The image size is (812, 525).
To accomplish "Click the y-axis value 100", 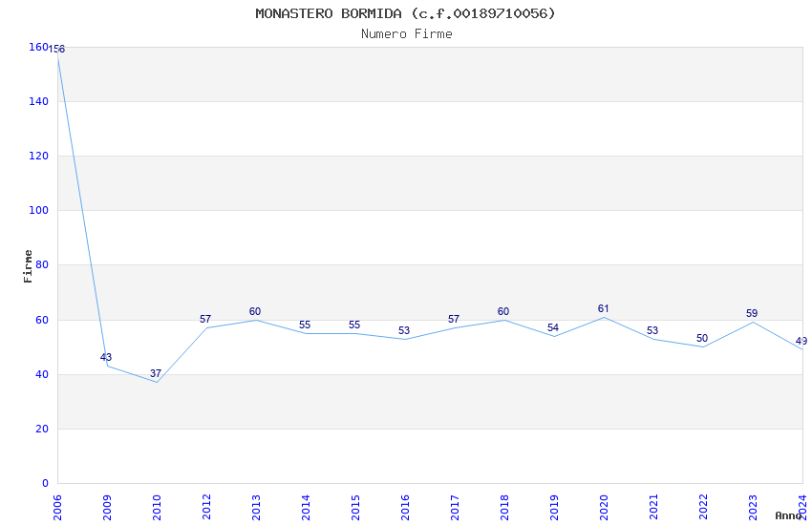I will click(x=39, y=211).
